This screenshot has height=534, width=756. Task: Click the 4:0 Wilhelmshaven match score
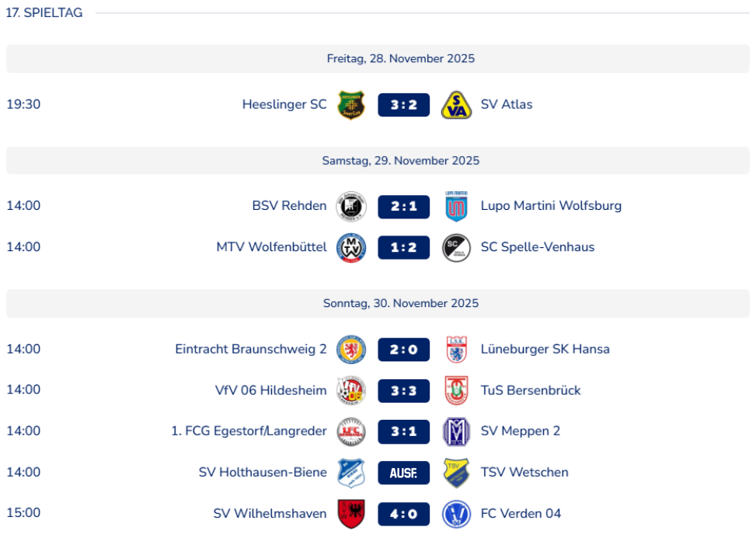click(x=404, y=514)
